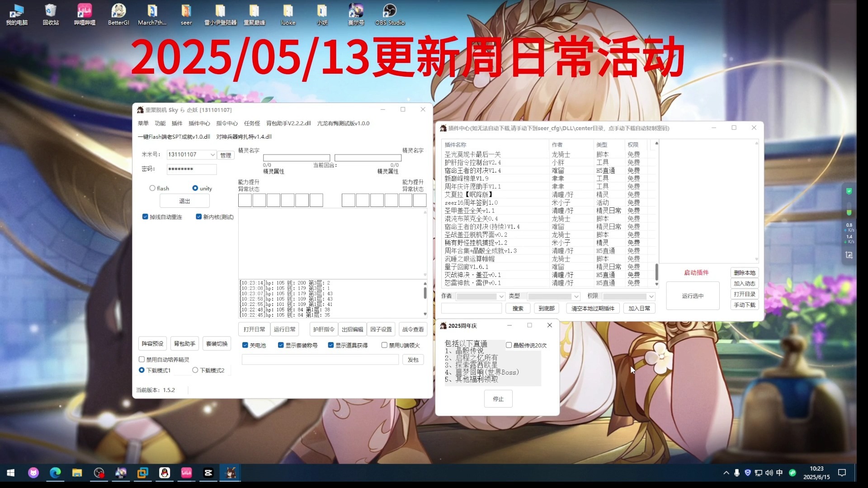Image resolution: width=868 pixels, height=488 pixels.
Task: Select the flash radio button
Action: pos(152,188)
